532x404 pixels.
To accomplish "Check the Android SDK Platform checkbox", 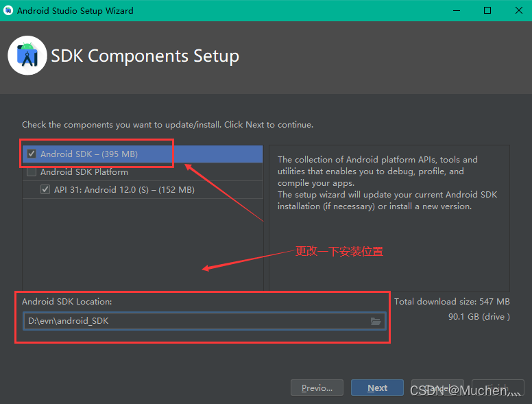I will pos(32,171).
